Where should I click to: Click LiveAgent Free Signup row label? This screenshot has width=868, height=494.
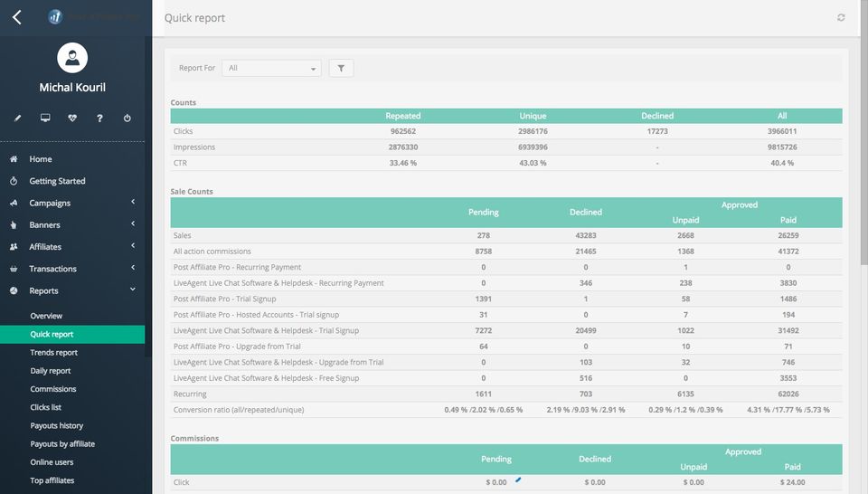point(266,378)
